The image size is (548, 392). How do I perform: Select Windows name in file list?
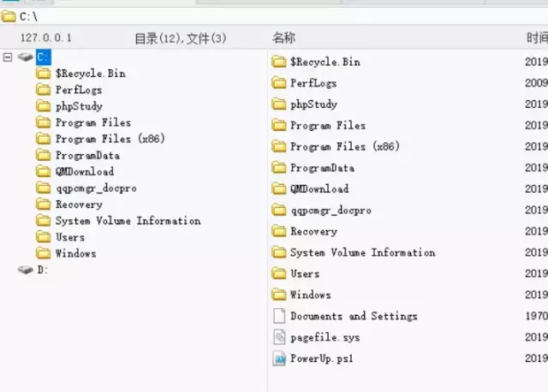tap(311, 295)
